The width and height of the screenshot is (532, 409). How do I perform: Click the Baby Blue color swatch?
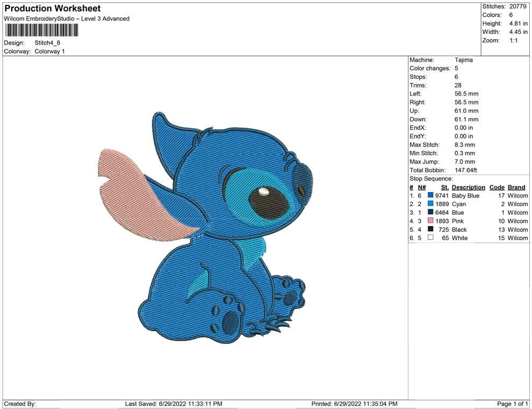point(430,195)
